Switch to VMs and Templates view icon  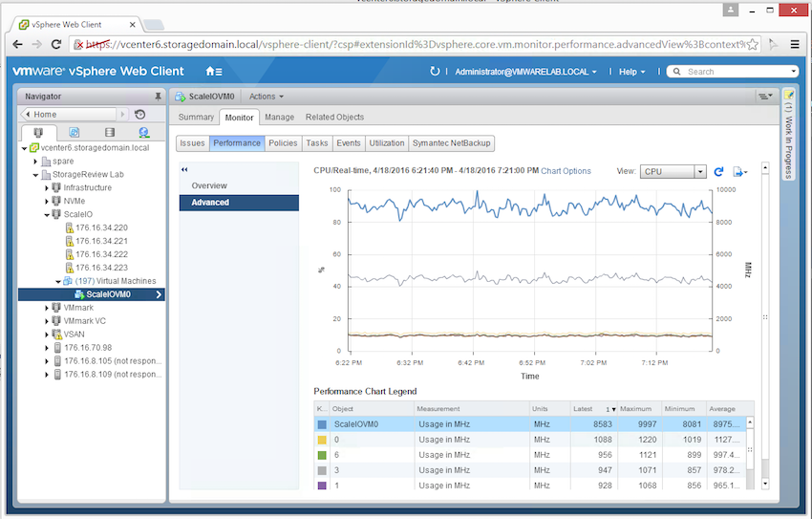pyautogui.click(x=75, y=133)
